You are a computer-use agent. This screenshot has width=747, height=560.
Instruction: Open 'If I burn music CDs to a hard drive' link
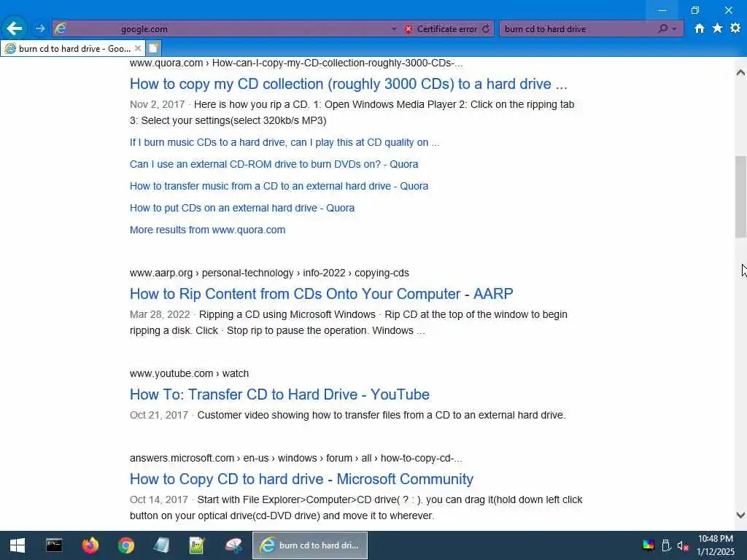coord(285,142)
